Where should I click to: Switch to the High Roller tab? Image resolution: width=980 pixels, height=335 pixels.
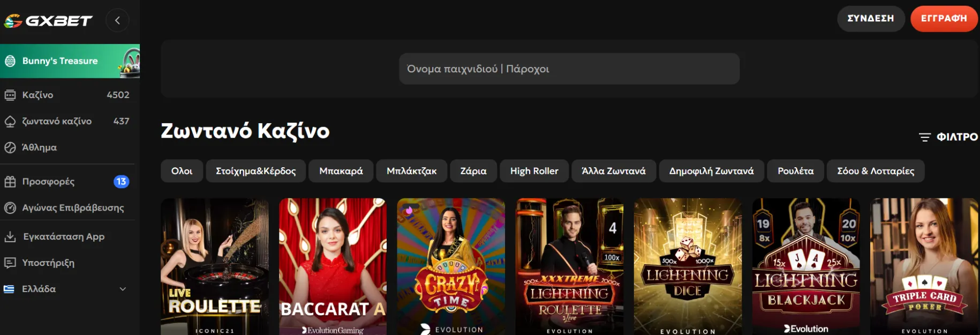534,171
